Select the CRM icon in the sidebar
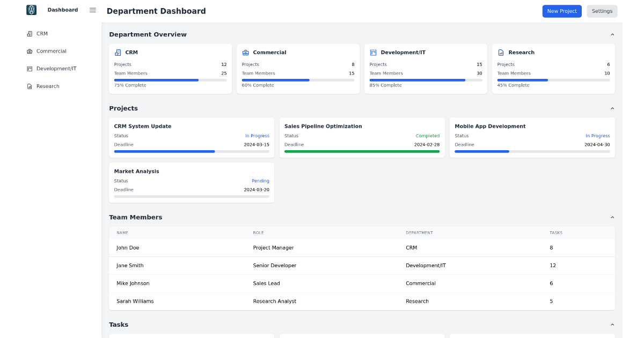Viewport: 644px width, 338px height. tap(29, 33)
